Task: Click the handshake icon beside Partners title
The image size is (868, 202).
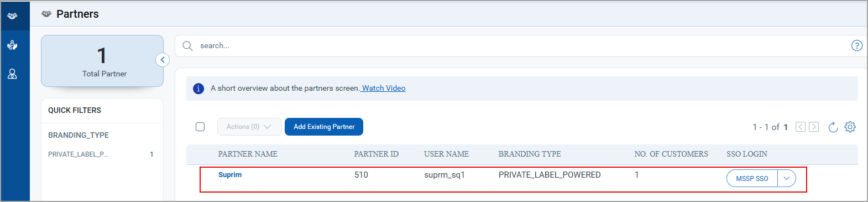Action: [46, 14]
